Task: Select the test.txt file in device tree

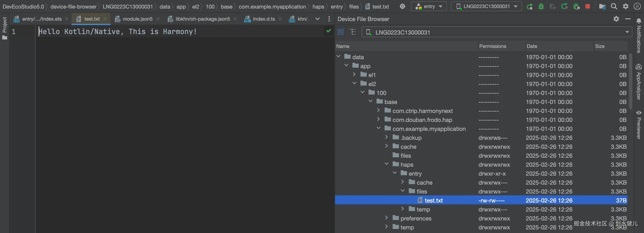Action: point(481,200)
